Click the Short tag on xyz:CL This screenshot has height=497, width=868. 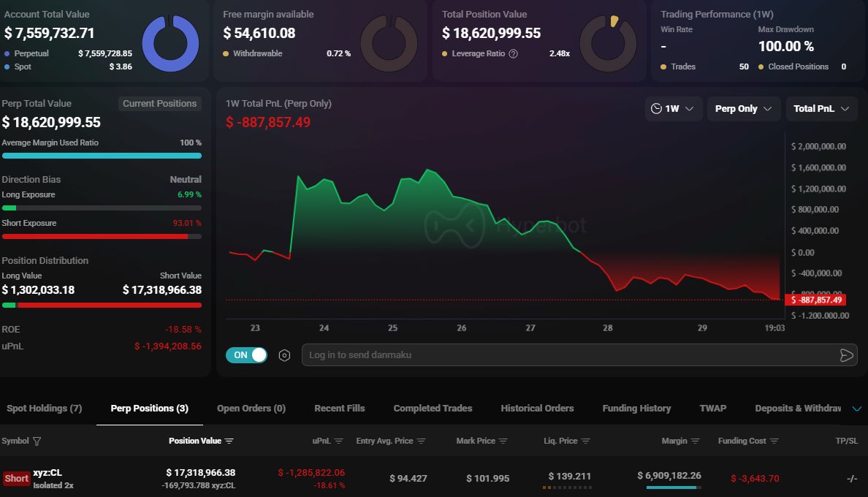(17, 479)
